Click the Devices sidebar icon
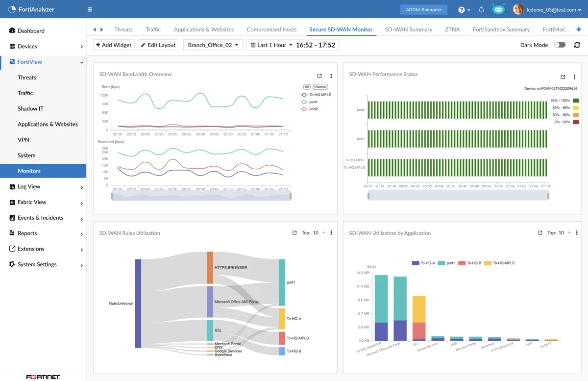The width and height of the screenshot is (588, 381). point(12,46)
